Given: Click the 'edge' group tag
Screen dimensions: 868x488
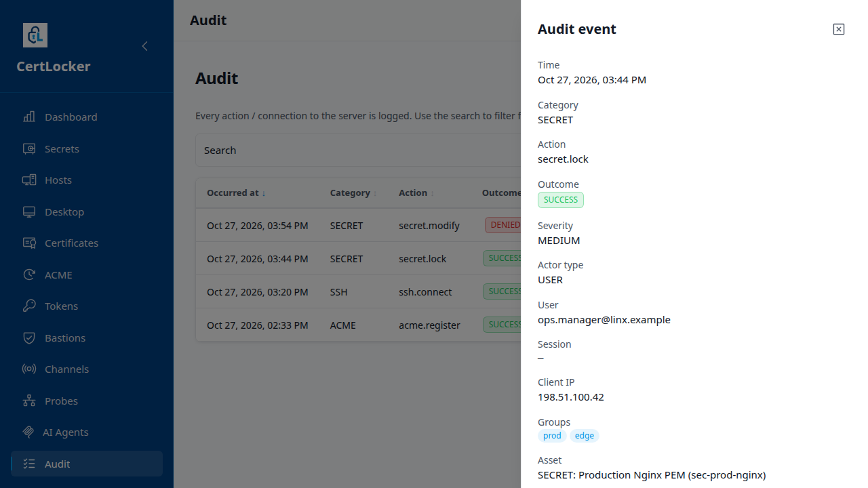Looking at the screenshot, I should point(585,436).
